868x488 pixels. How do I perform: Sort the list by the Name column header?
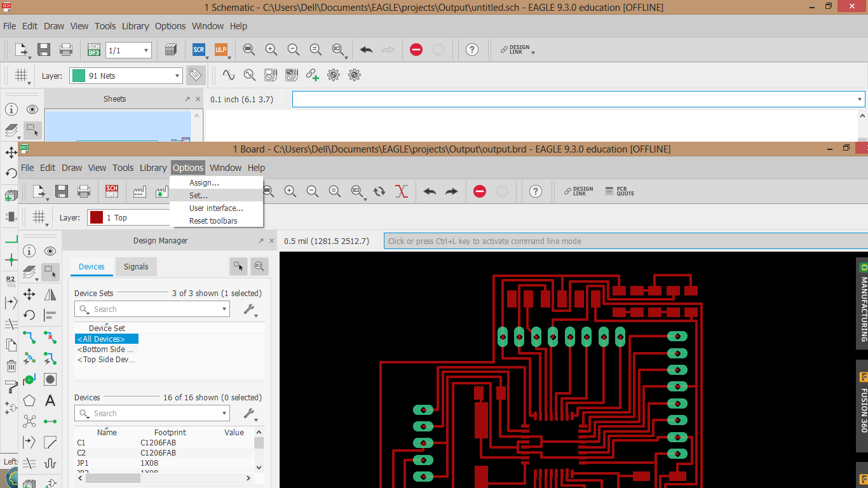[x=107, y=432]
